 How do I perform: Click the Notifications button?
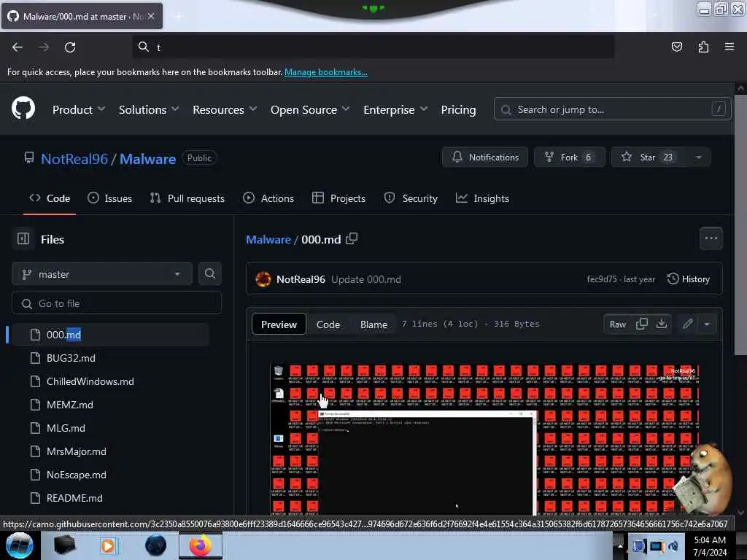click(485, 157)
